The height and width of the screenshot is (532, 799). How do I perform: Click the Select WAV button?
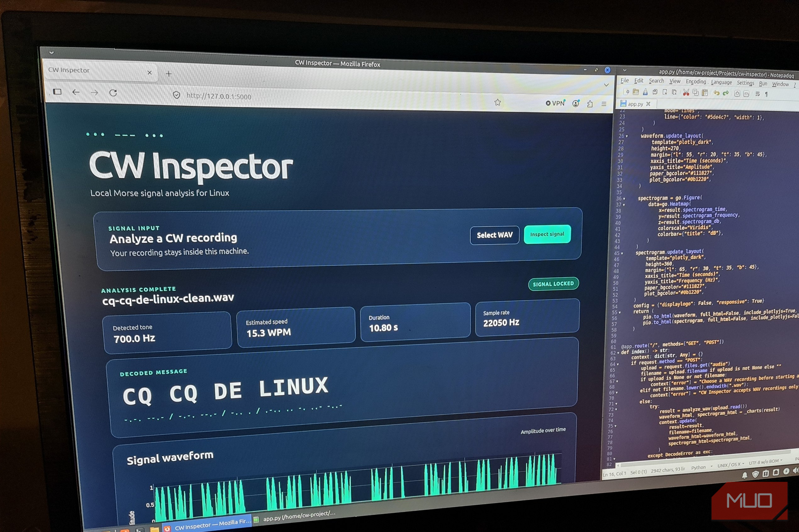pos(494,235)
